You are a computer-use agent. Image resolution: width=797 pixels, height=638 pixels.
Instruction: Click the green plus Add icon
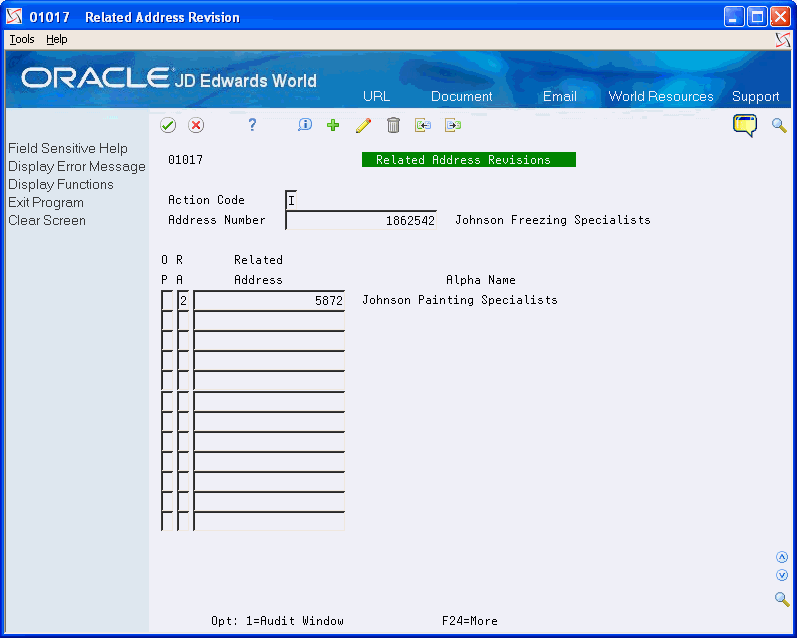333,125
